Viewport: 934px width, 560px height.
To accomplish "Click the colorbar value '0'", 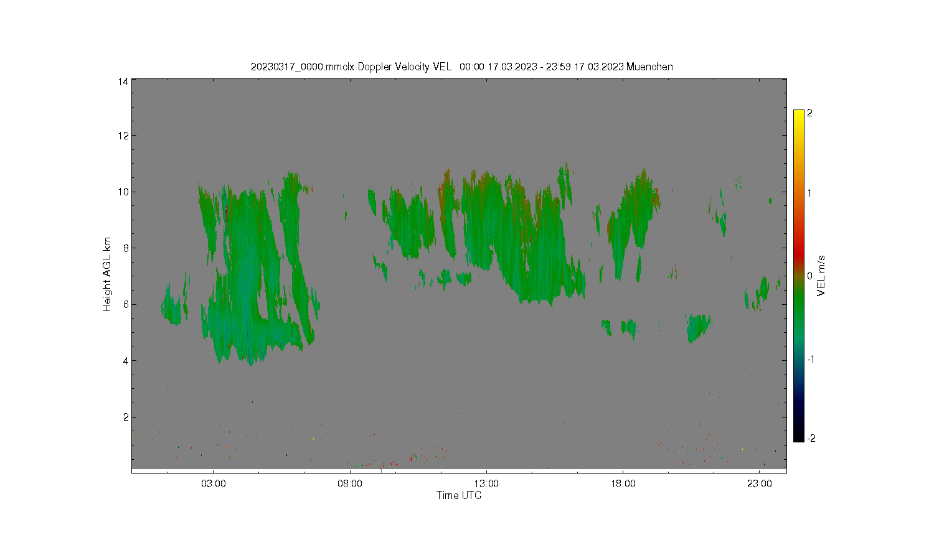I will click(809, 276).
